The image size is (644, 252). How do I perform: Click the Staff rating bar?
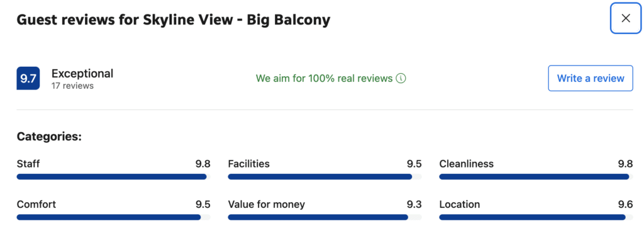pyautogui.click(x=113, y=177)
